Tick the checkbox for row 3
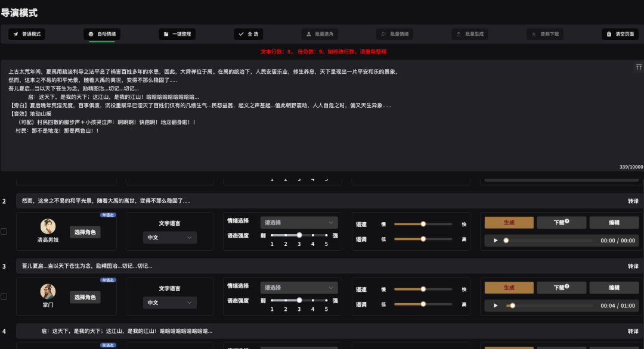Image resolution: width=644 pixels, height=349 pixels. [x=4, y=296]
